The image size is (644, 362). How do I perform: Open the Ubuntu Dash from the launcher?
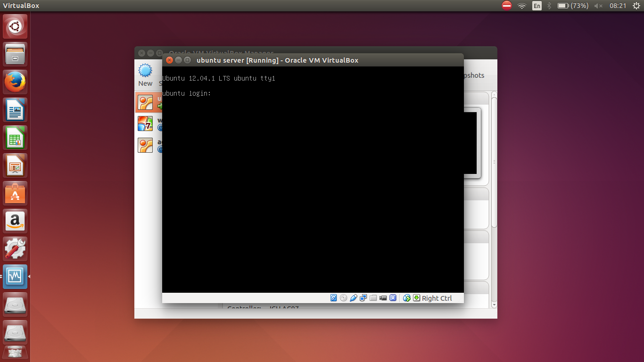tap(15, 26)
